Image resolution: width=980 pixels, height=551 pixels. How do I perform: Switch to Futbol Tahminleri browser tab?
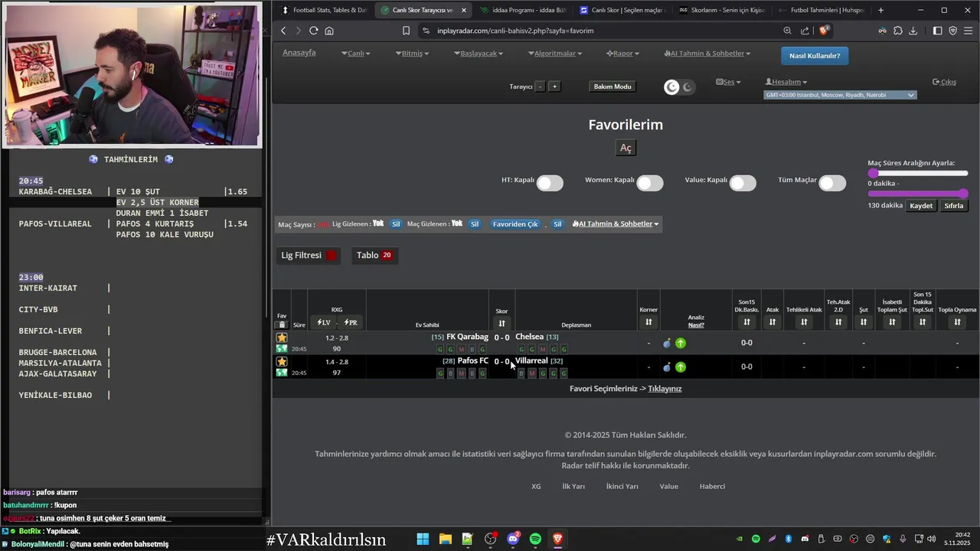tap(821, 10)
